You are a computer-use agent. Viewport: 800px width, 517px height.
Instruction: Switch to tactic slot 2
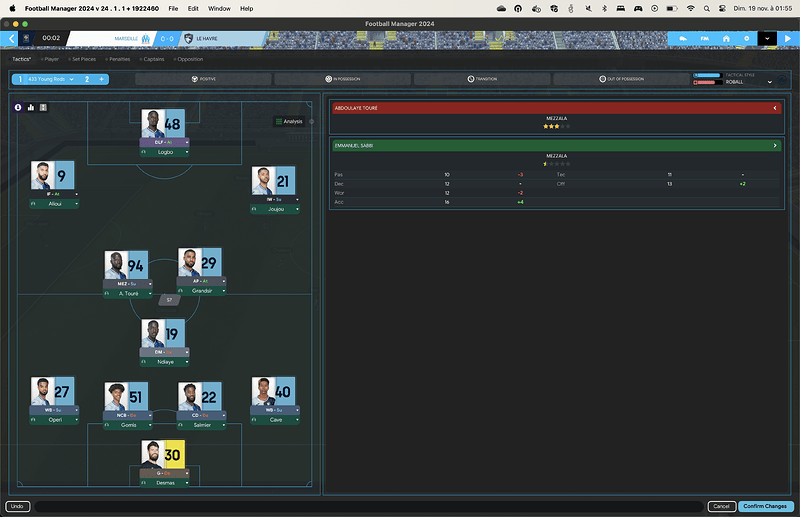point(87,79)
